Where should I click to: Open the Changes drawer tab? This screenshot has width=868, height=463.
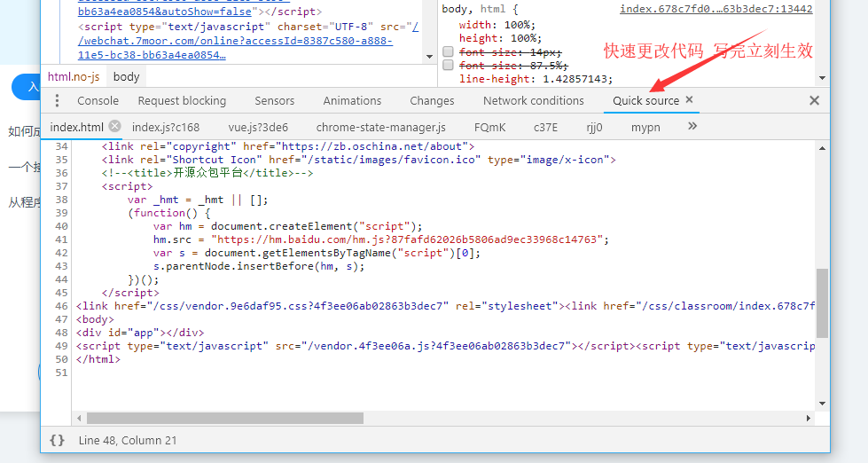(x=432, y=101)
